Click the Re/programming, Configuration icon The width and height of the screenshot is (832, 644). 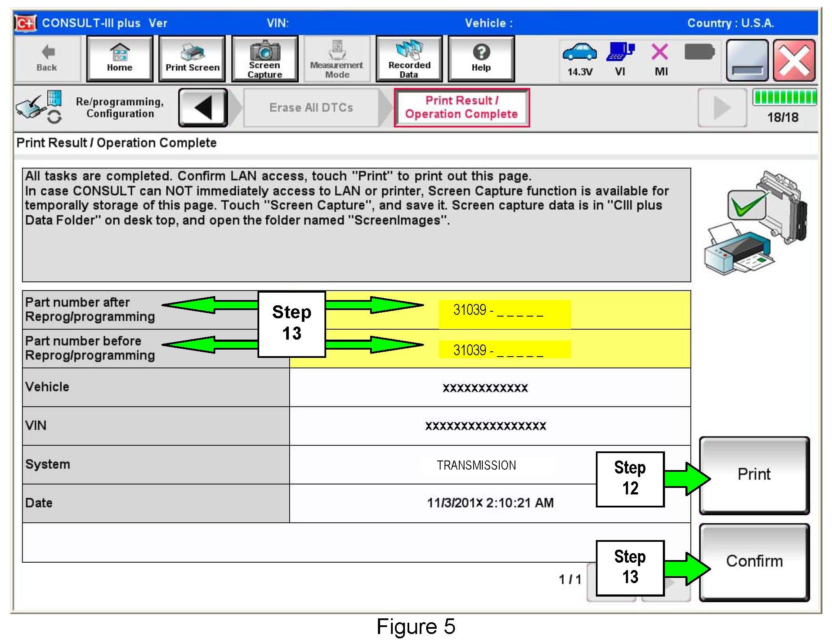[39, 107]
